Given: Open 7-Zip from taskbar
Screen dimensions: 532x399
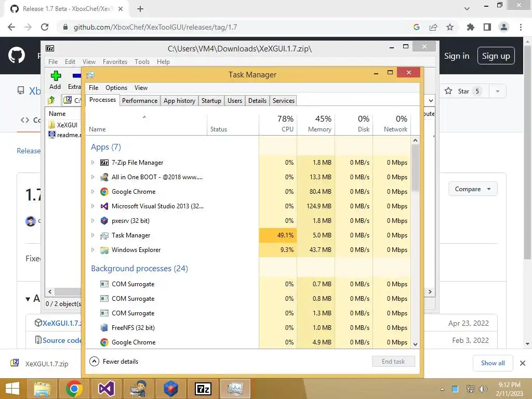Looking at the screenshot, I should pos(203,389).
